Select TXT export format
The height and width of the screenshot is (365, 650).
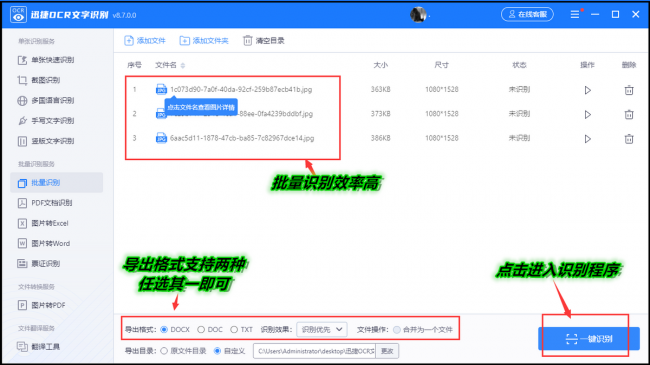coord(234,329)
